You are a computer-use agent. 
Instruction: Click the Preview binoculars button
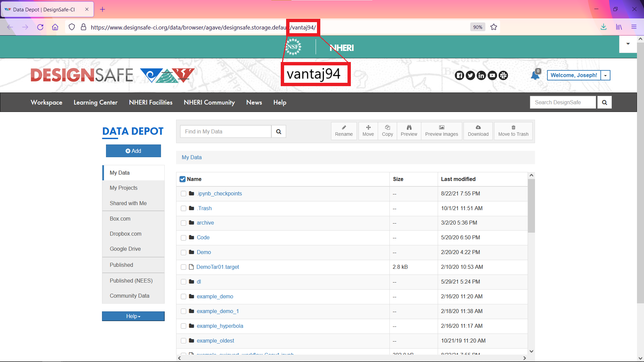(x=409, y=131)
